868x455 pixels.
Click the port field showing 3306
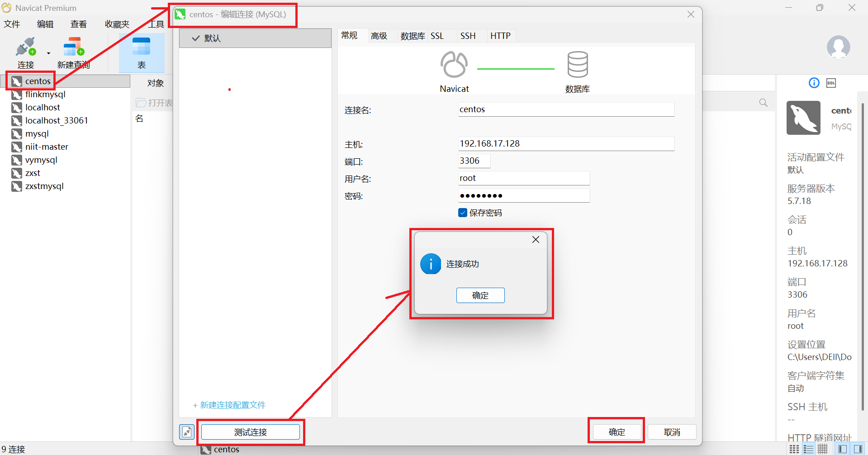474,161
